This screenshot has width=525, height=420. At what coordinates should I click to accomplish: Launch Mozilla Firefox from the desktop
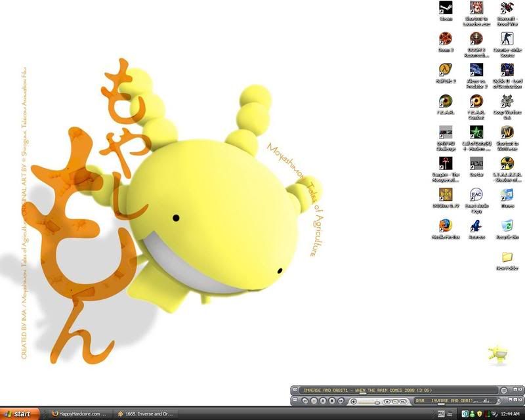click(446, 226)
